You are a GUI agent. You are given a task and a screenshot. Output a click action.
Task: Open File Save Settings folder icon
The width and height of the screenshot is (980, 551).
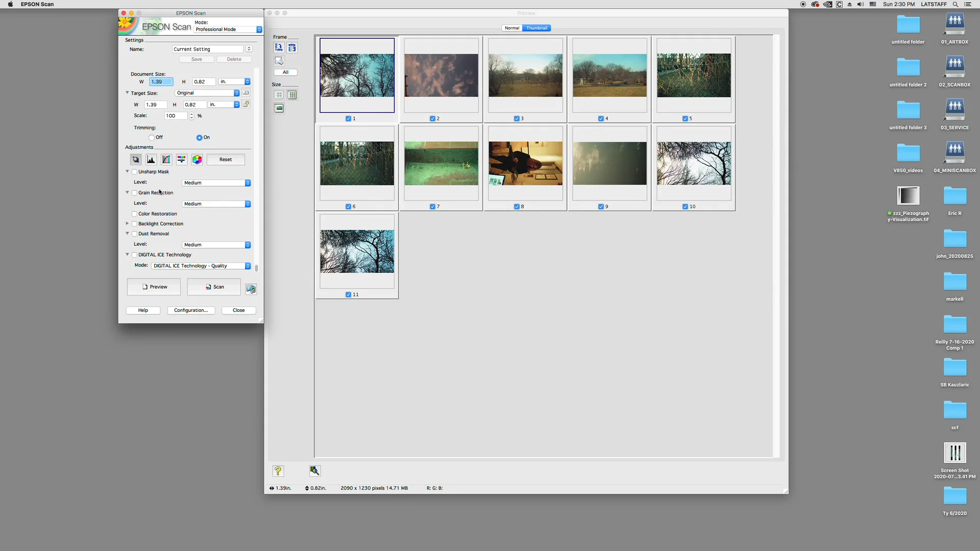[x=251, y=289]
